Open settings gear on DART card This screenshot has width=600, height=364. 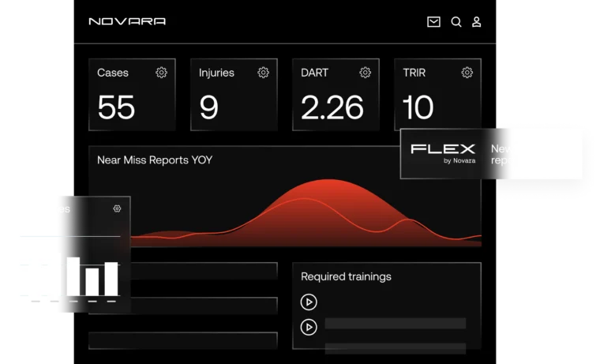click(x=365, y=73)
